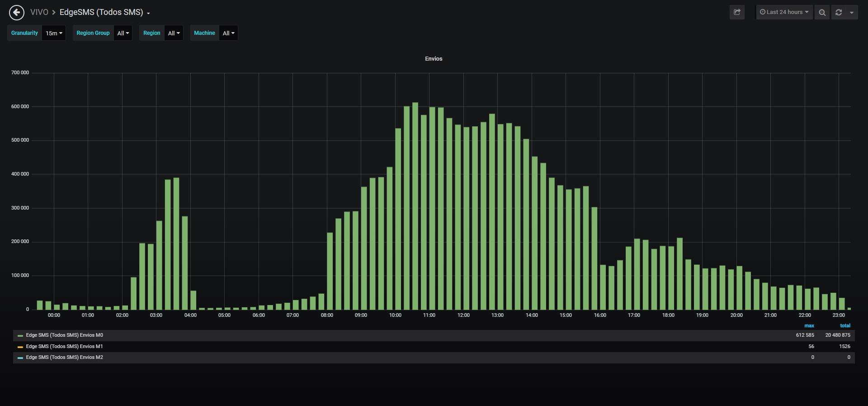Click the Granularity variable label

[25, 33]
